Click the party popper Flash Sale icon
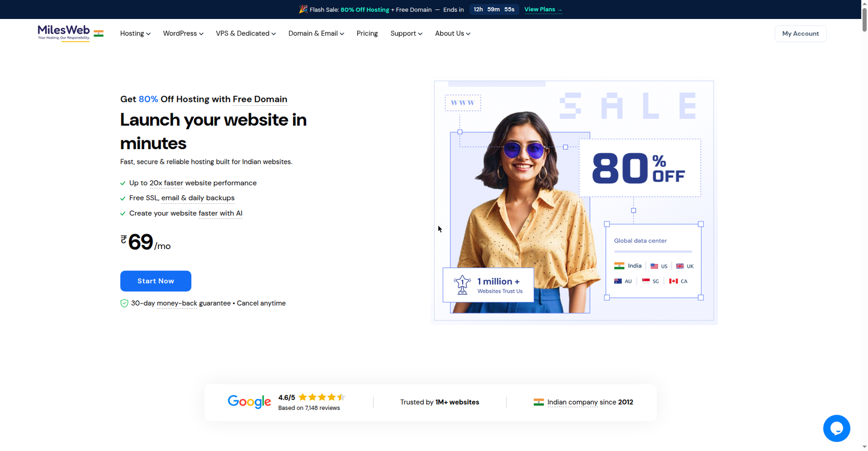The image size is (868, 451). click(x=303, y=9)
